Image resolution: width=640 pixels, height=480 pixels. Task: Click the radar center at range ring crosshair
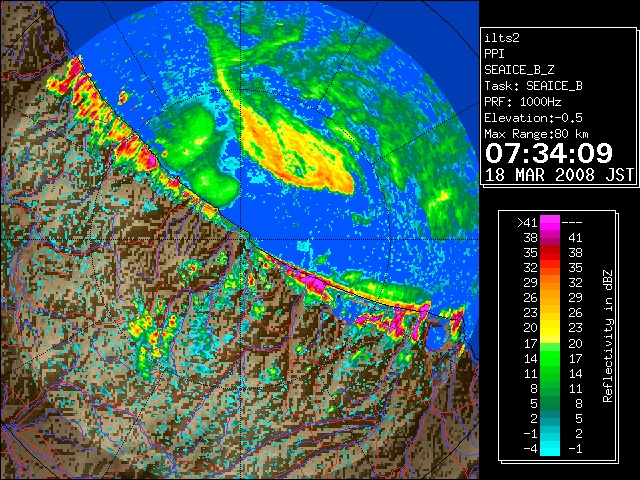tap(242, 239)
